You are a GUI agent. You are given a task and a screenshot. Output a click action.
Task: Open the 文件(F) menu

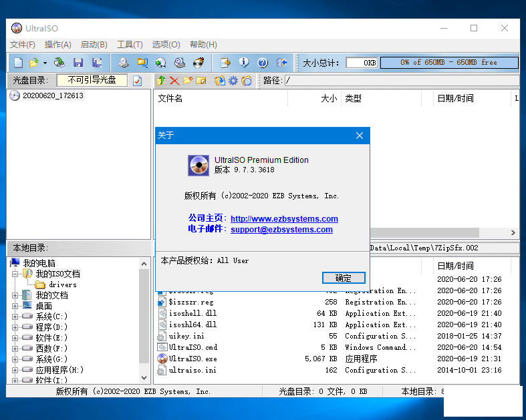pyautogui.click(x=23, y=45)
